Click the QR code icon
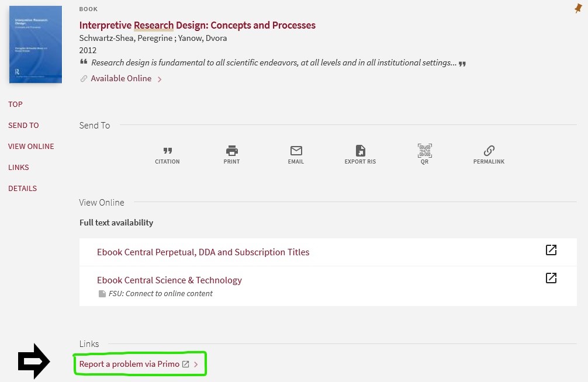 [x=424, y=151]
